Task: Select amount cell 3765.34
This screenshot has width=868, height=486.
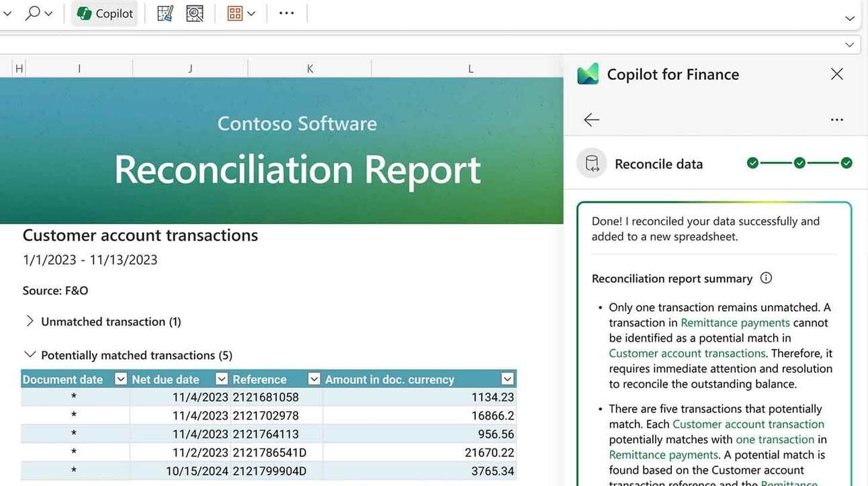Action: tap(420, 471)
